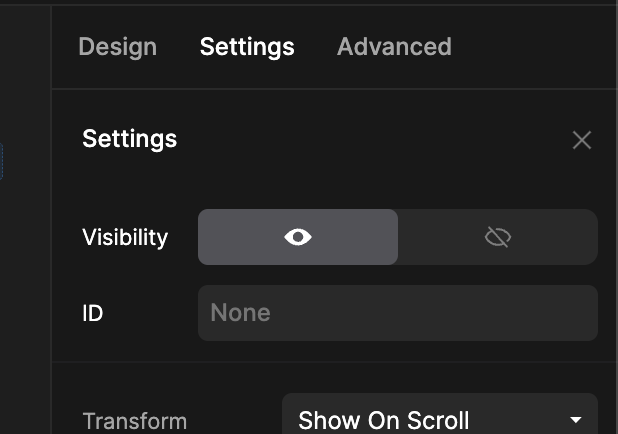Select the Settings tab at top

(247, 47)
